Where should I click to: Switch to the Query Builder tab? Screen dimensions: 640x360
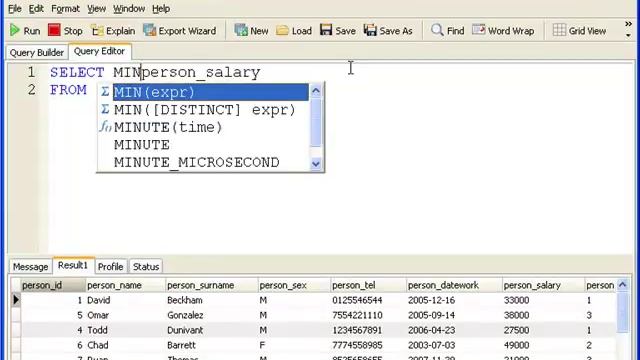click(x=37, y=53)
